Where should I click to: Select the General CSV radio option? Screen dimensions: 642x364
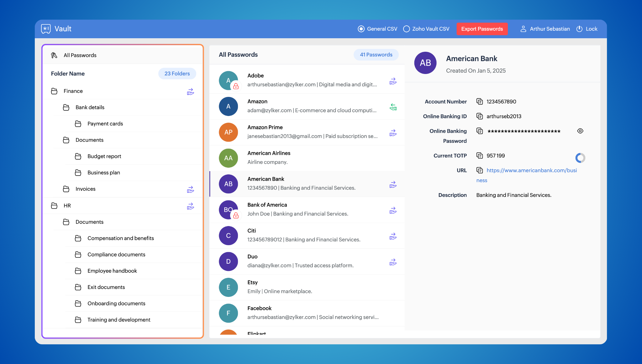coord(361,29)
